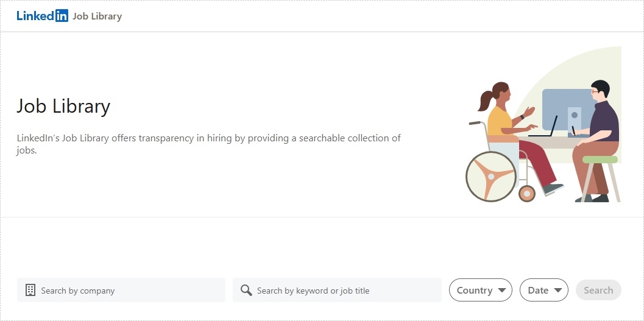Click the caret on the Date filter

click(x=557, y=290)
